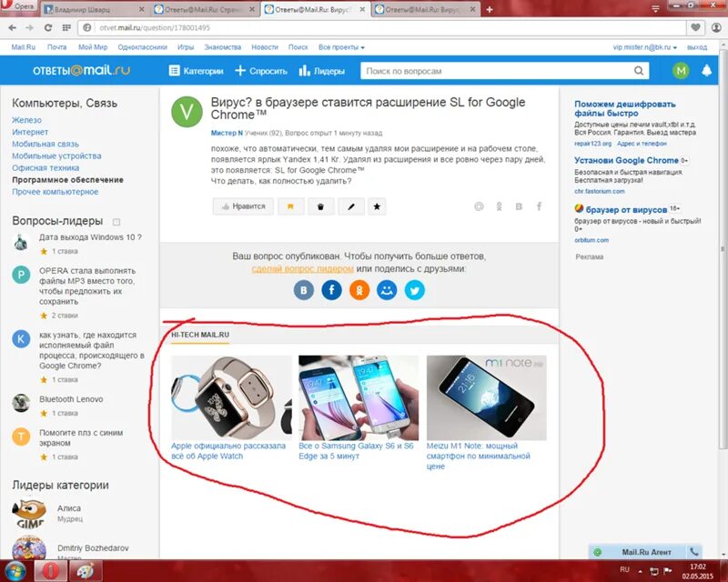The height and width of the screenshot is (582, 728).
Task: Open the Apple Watch article thumbnail
Action: pyautogui.click(x=231, y=397)
